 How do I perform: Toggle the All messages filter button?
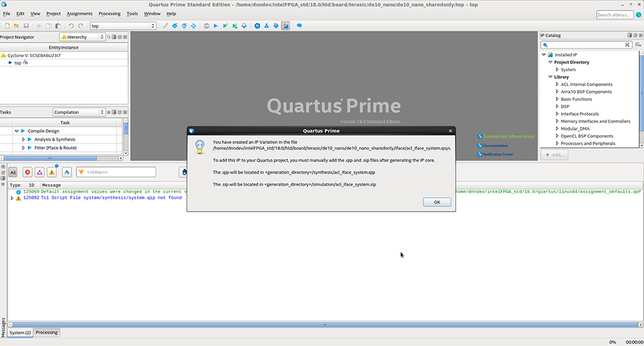pyautogui.click(x=13, y=172)
